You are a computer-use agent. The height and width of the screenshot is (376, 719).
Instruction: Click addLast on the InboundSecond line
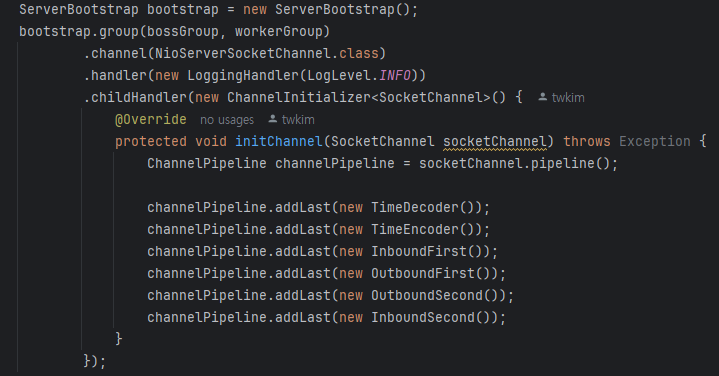click(303, 318)
